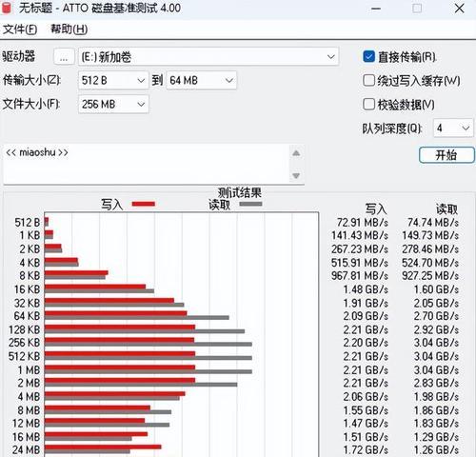Minimize the ATTO benchmark window

click(376, 9)
